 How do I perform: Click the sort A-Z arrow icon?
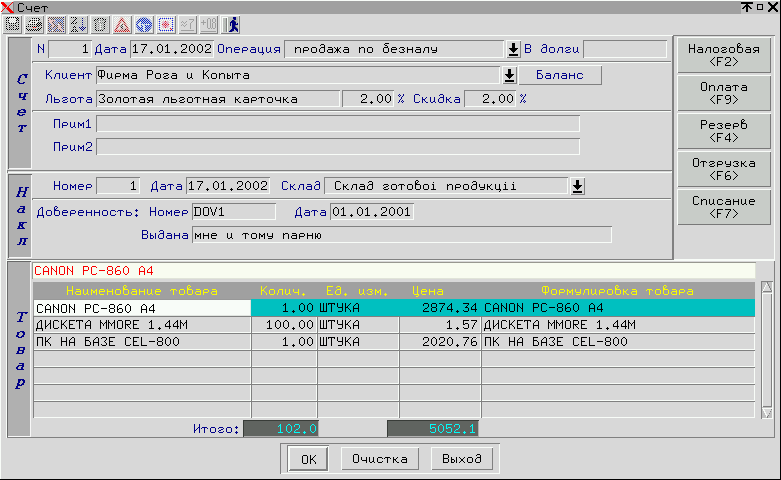click(x=78, y=23)
